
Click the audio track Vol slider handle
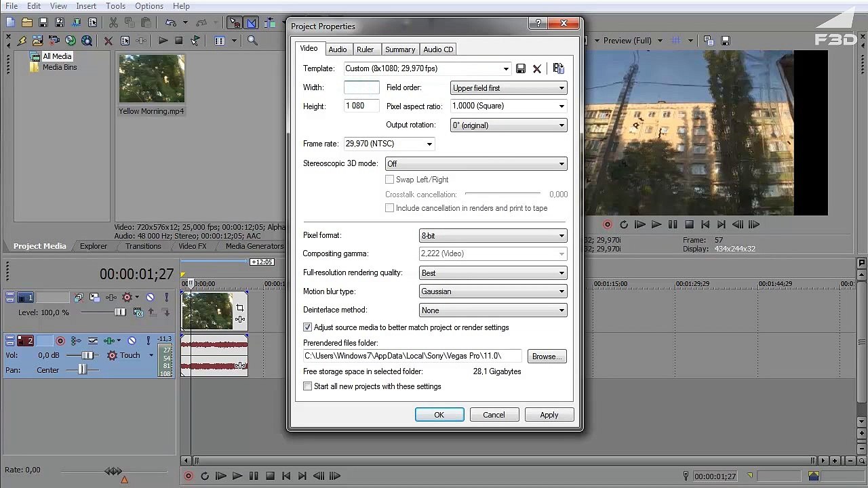click(x=87, y=355)
